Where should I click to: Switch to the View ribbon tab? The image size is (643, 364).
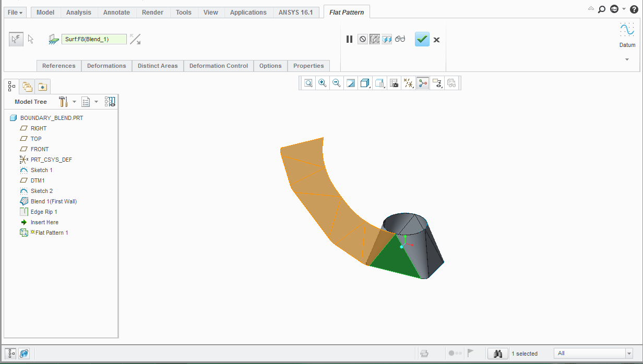[x=211, y=12]
